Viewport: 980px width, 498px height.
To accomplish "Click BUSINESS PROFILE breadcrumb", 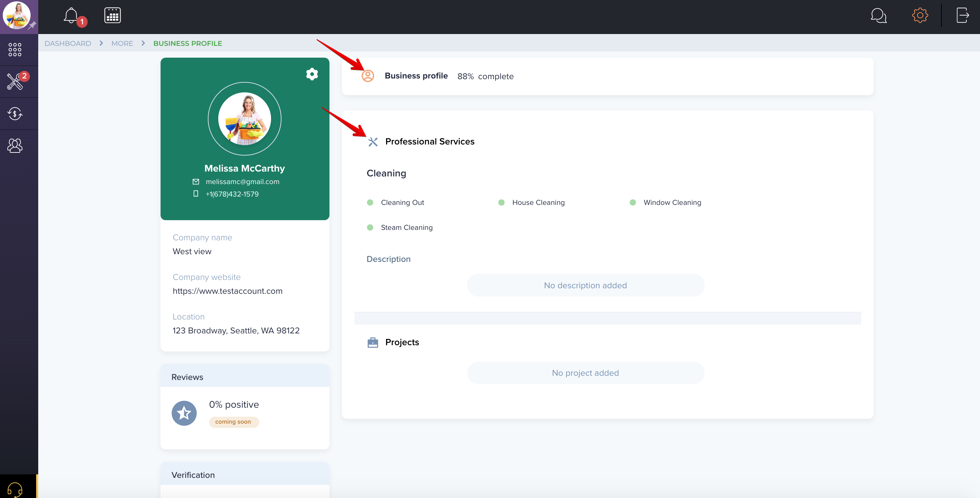I will point(188,43).
